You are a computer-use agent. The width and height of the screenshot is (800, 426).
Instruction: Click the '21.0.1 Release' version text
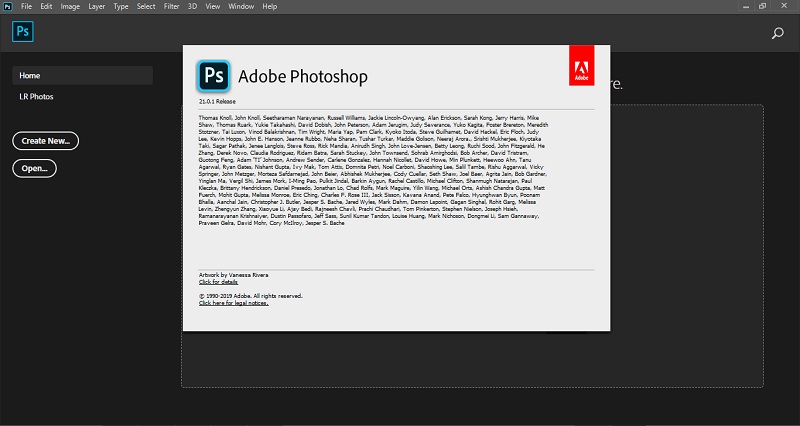pos(217,102)
